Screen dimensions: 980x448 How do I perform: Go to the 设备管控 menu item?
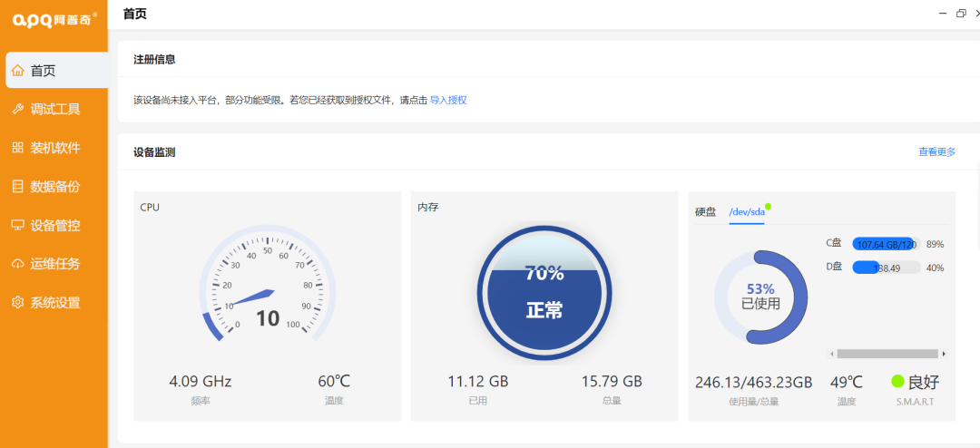pos(55,226)
